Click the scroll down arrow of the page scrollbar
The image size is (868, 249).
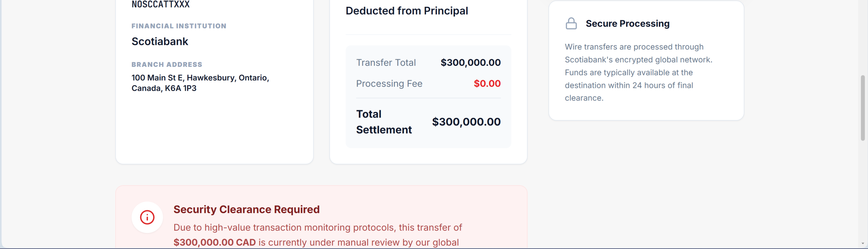click(863, 243)
